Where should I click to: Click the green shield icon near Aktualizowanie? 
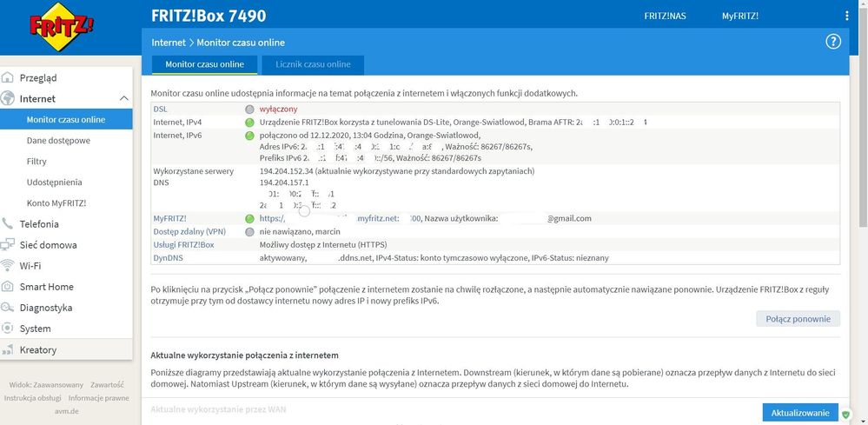click(x=846, y=414)
